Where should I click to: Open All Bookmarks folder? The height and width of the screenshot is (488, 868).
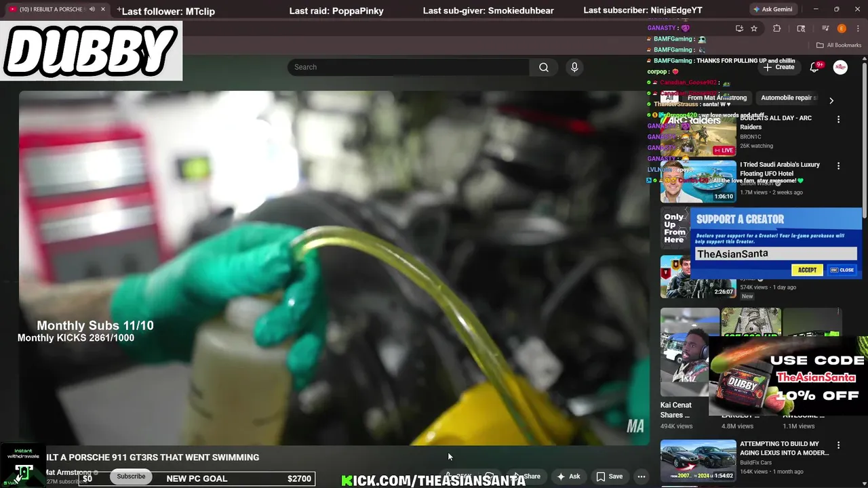[x=839, y=45]
